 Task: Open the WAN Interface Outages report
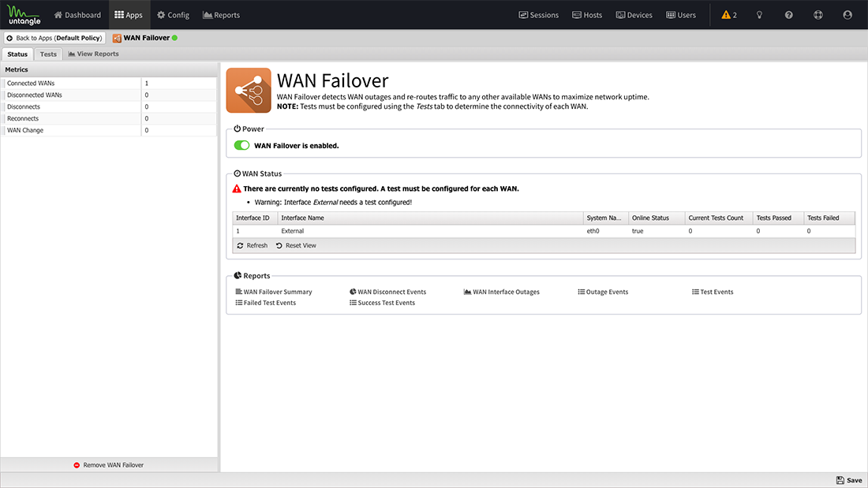pyautogui.click(x=502, y=292)
